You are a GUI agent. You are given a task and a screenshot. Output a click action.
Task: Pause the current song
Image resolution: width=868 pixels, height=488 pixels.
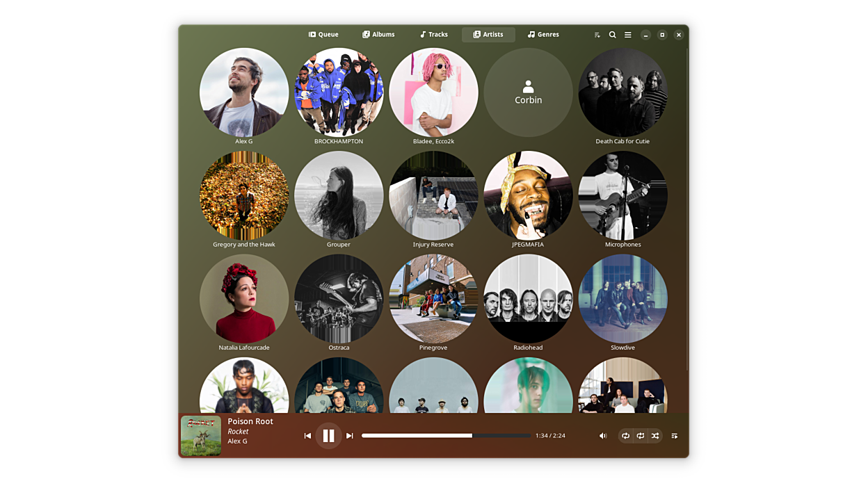(x=329, y=436)
